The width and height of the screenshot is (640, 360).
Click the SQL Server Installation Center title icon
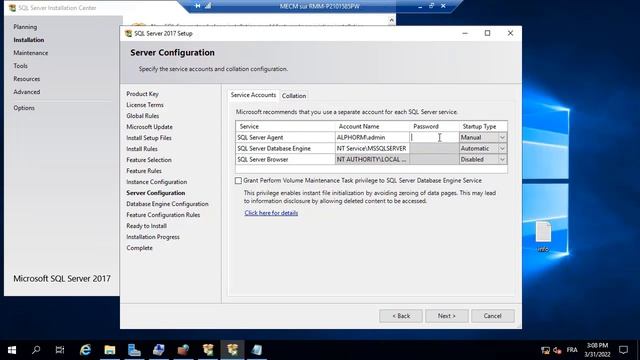[12, 8]
